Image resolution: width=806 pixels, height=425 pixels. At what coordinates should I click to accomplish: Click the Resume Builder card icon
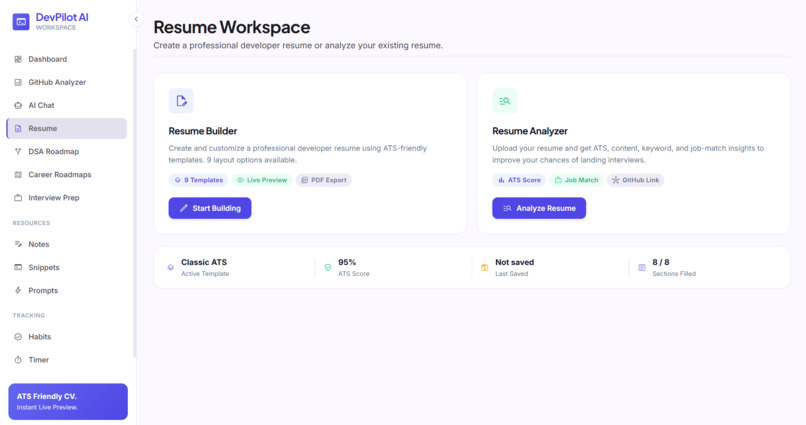coord(181,101)
